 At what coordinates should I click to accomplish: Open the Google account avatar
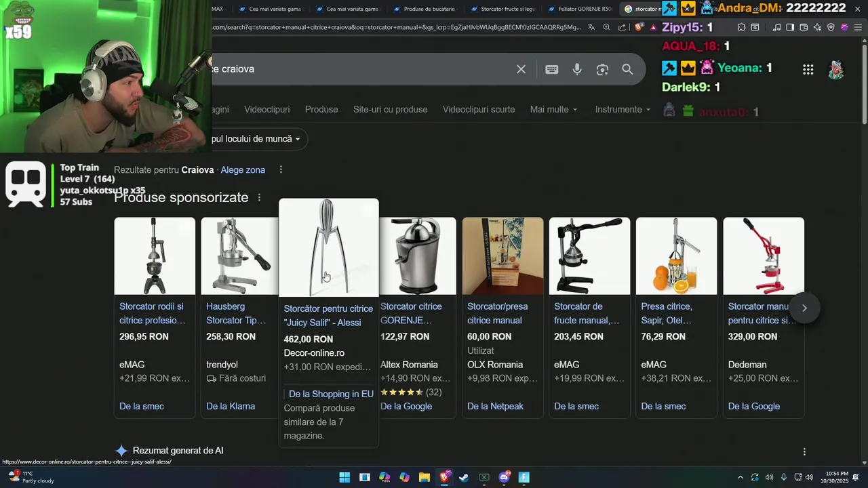click(835, 69)
